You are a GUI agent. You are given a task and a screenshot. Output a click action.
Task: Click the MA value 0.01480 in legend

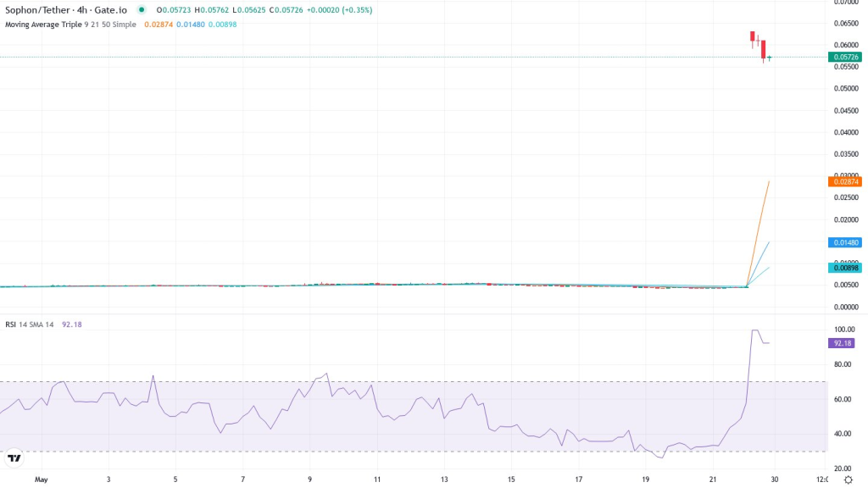coord(191,25)
